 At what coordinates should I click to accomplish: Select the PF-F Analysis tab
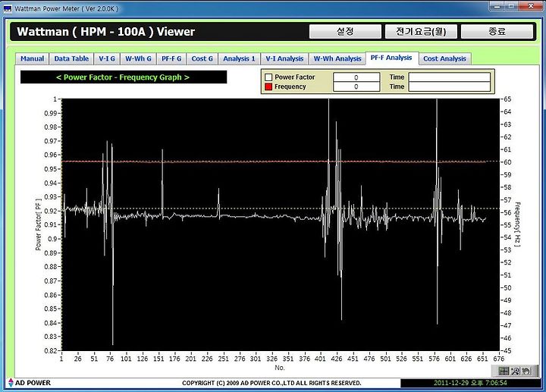391,58
